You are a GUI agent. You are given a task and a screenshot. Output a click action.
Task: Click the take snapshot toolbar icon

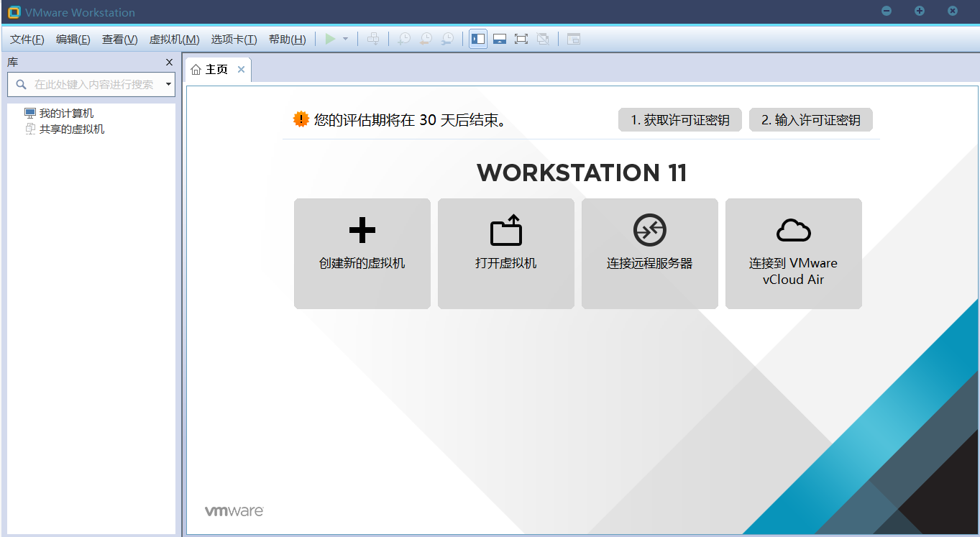coord(404,39)
